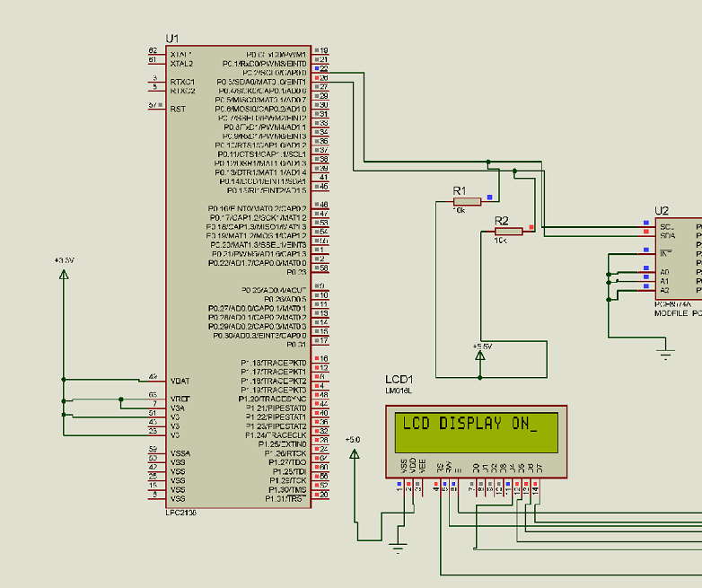Click the LCD screen showing LCD DISPLAY ON
This screenshot has width=702, height=588.
(x=477, y=433)
